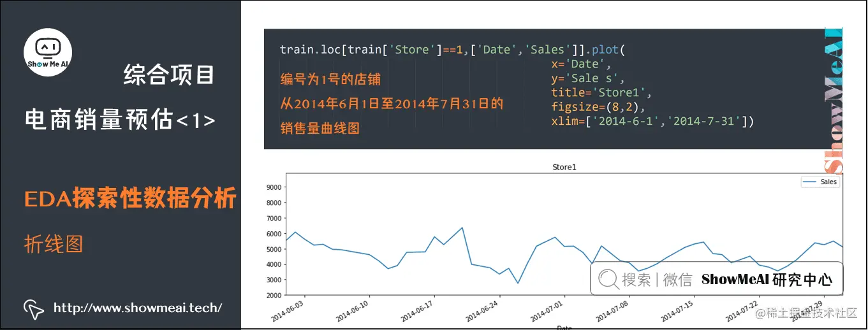The height and width of the screenshot is (330, 868).
Task: Click the xlim date range code line
Action: pyautogui.click(x=652, y=121)
